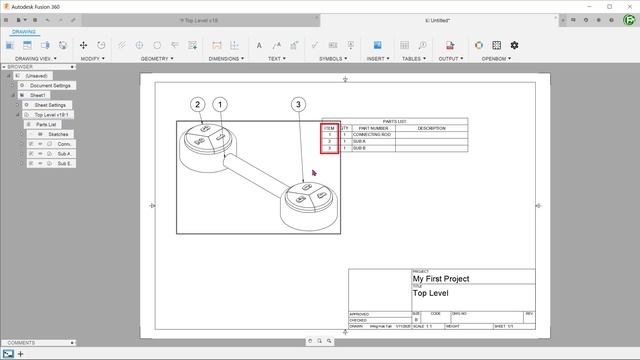Viewport: 640px width, 360px height.
Task: Toggle visibility eye of Conn. component
Action: (x=40, y=144)
